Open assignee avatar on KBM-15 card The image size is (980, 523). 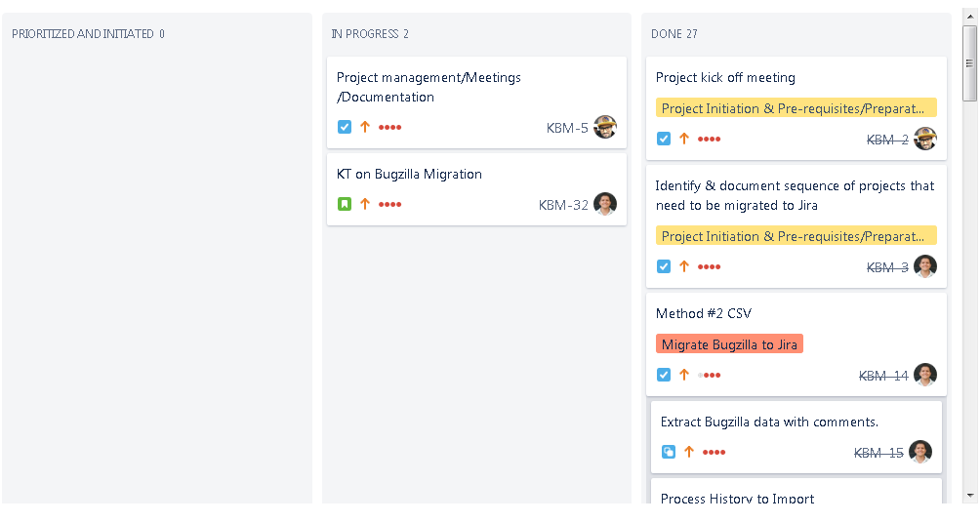pyautogui.click(x=920, y=451)
